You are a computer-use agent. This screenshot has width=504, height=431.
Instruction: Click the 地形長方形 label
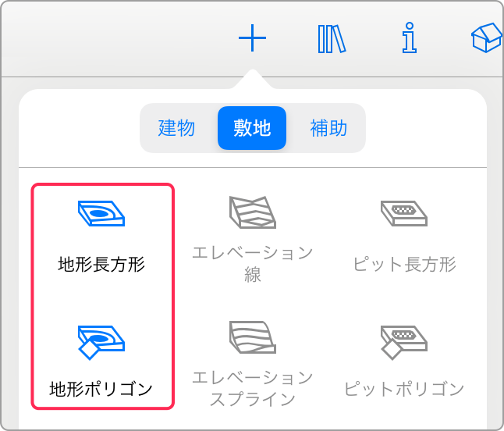[101, 265]
